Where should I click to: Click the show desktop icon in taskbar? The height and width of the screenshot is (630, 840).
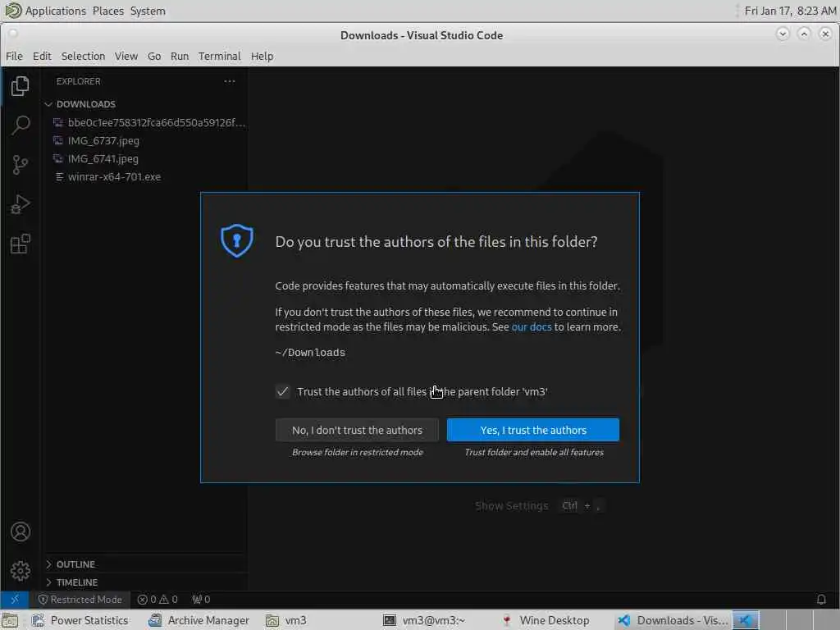(10, 620)
